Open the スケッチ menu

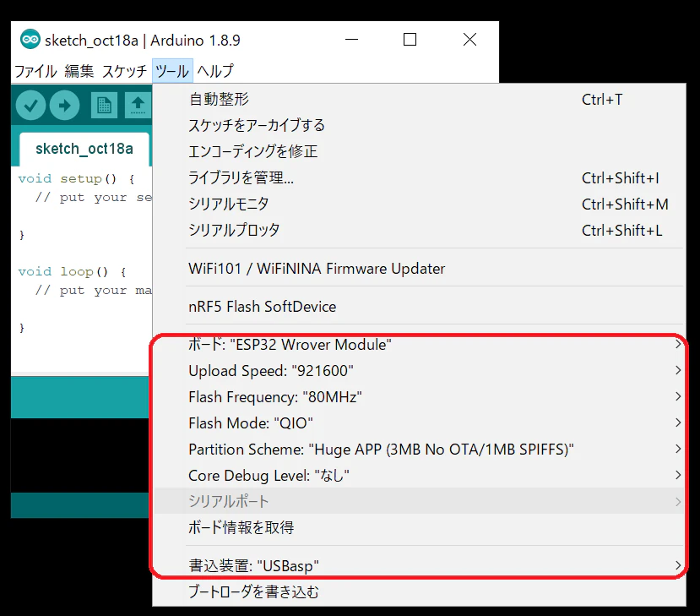tap(124, 71)
